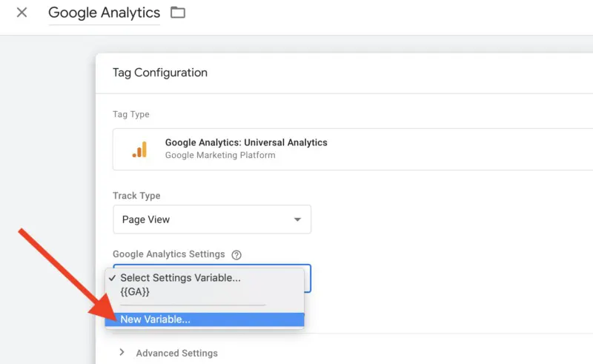This screenshot has width=593, height=364.
Task: Click the Universal Analytics bar chart icon
Action: [140, 149]
